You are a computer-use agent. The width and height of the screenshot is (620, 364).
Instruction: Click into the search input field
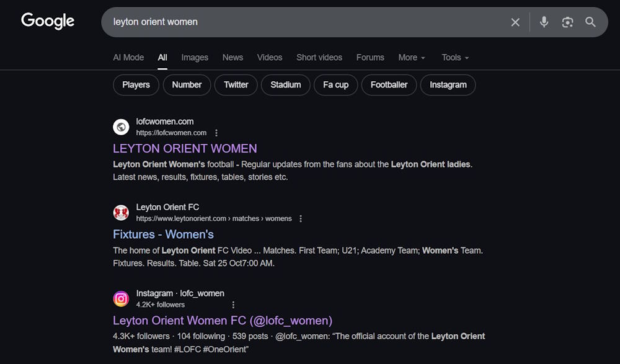click(298, 22)
